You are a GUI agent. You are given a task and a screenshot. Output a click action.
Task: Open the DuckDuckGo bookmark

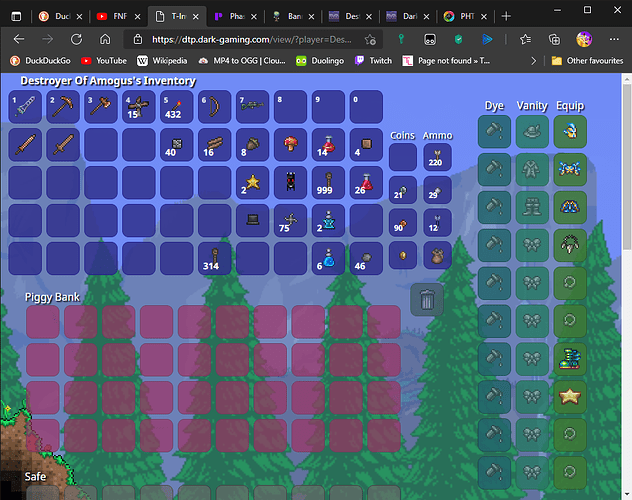tap(40, 61)
